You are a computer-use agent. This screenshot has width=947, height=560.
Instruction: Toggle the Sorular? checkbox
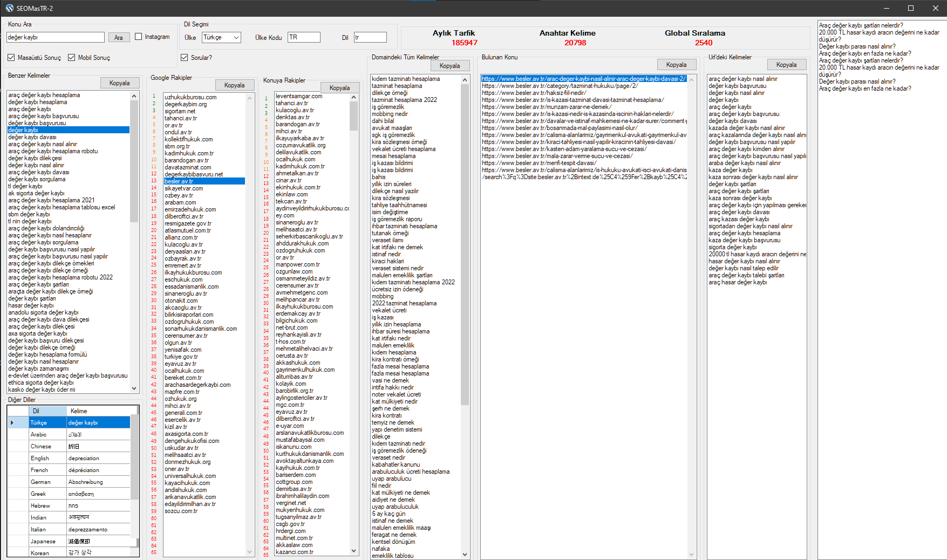[184, 58]
